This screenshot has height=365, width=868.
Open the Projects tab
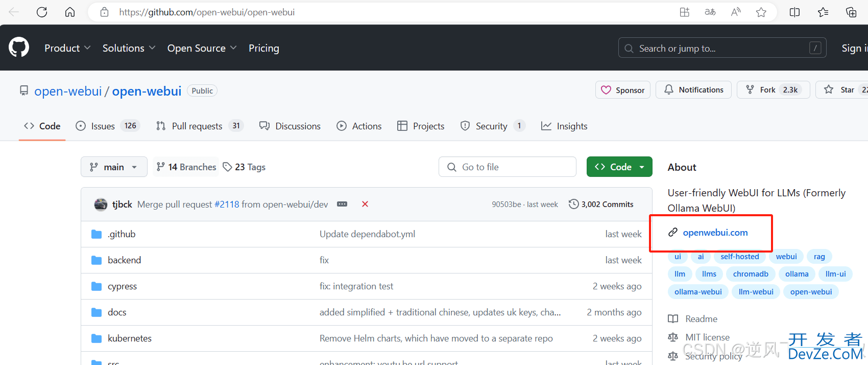tap(421, 126)
